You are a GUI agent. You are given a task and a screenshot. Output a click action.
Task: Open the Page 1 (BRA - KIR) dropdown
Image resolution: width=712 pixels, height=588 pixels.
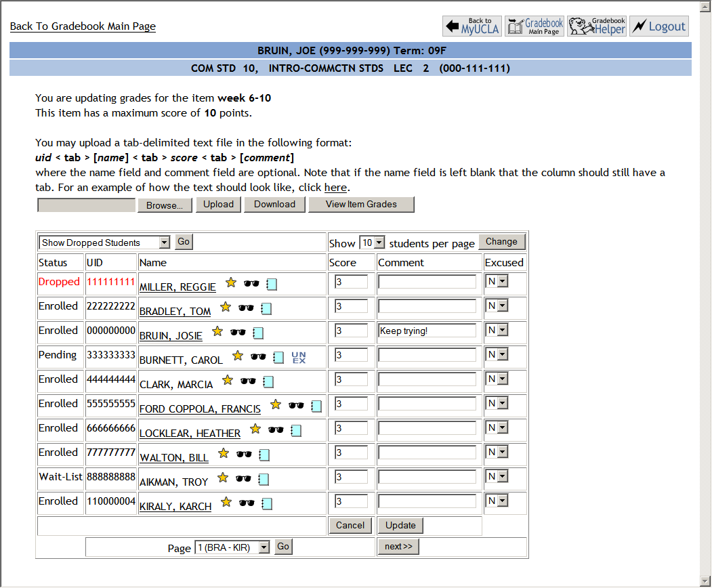click(232, 547)
